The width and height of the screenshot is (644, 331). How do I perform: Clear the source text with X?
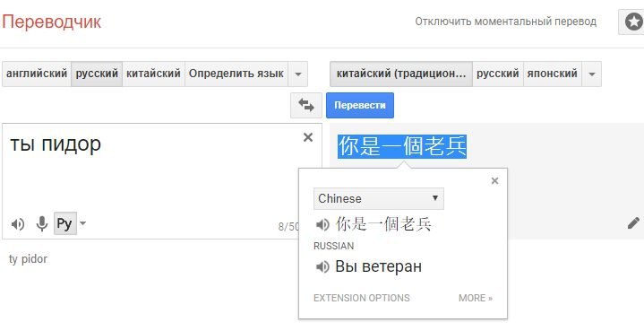tap(307, 137)
